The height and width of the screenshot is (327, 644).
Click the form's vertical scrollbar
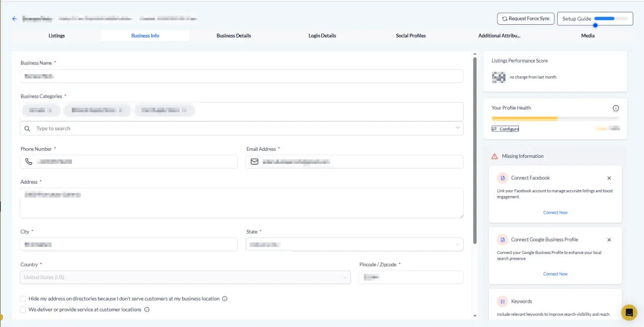(x=475, y=150)
